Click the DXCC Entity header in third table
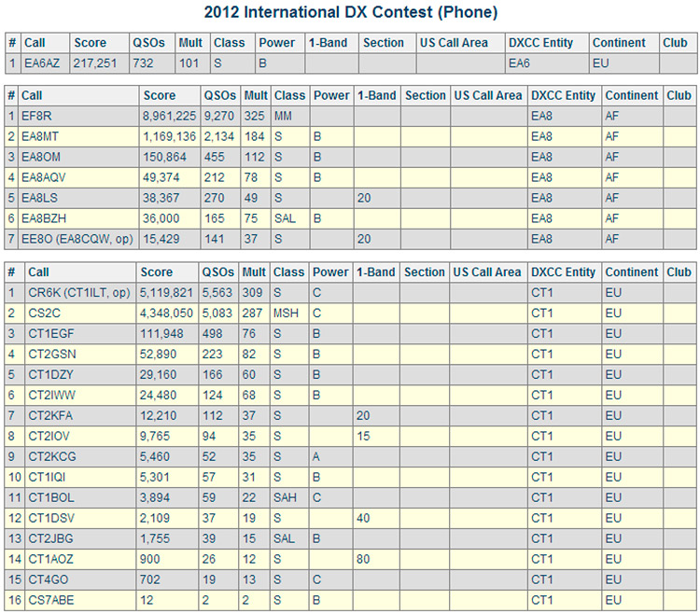Image resolution: width=700 pixels, height=614 pixels. 564,272
